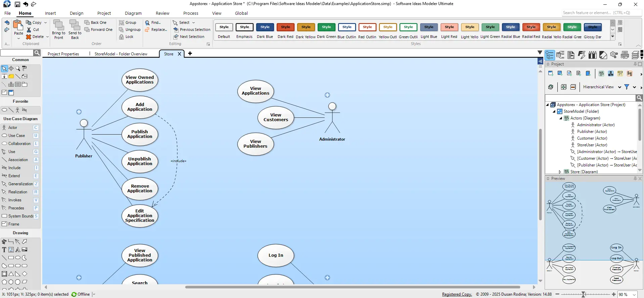Click the horizontal canvas scrollbar
The image size is (644, 298).
(x=353, y=287)
